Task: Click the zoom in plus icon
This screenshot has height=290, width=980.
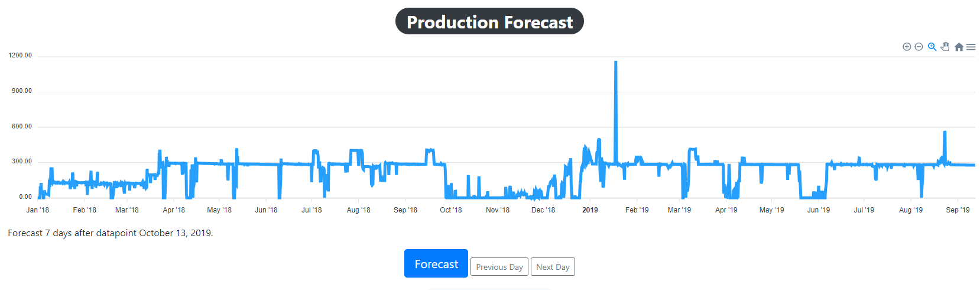Action: coord(907,47)
